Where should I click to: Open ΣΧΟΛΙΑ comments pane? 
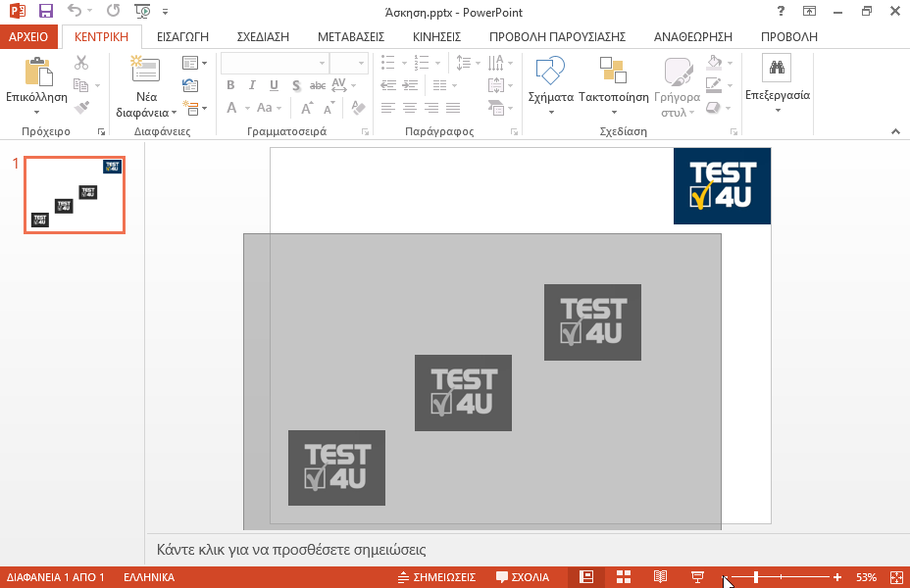point(523,577)
